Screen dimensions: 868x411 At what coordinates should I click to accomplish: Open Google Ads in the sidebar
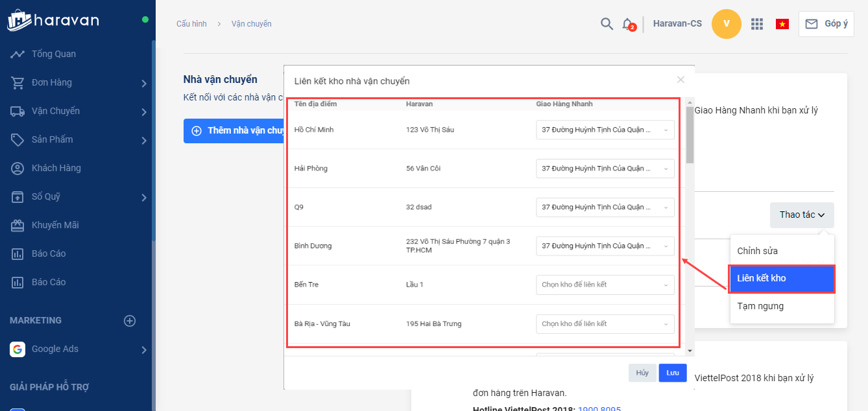coord(55,349)
